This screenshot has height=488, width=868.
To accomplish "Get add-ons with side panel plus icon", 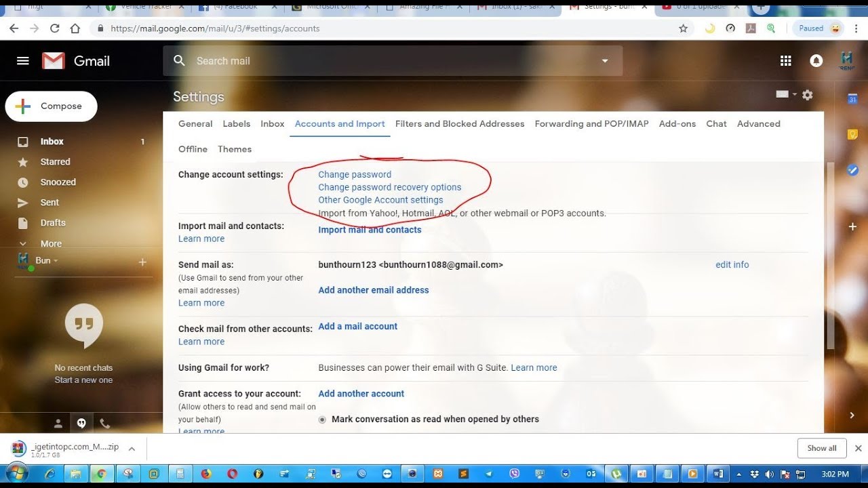I will (852, 226).
